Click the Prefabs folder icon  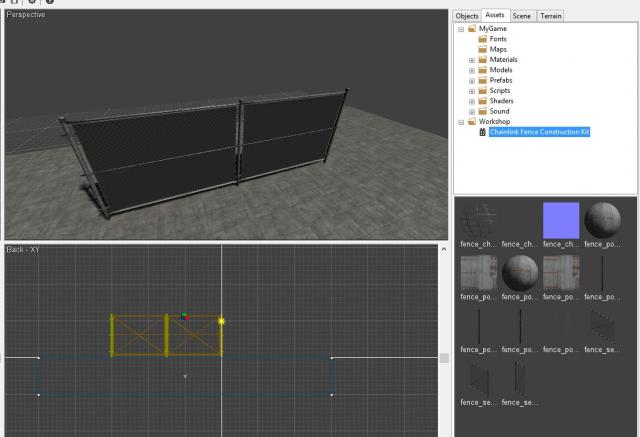[482, 81]
